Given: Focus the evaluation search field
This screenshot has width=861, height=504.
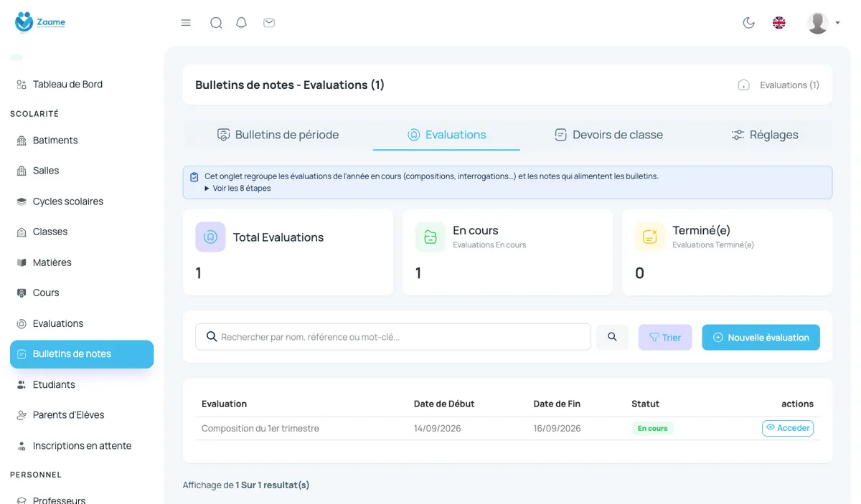Looking at the screenshot, I should point(393,337).
